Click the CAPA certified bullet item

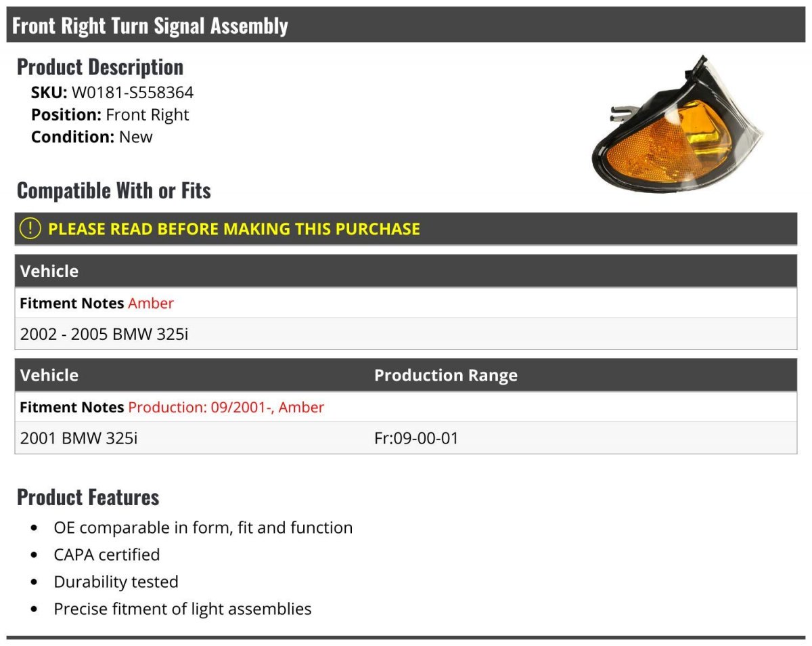(x=107, y=555)
